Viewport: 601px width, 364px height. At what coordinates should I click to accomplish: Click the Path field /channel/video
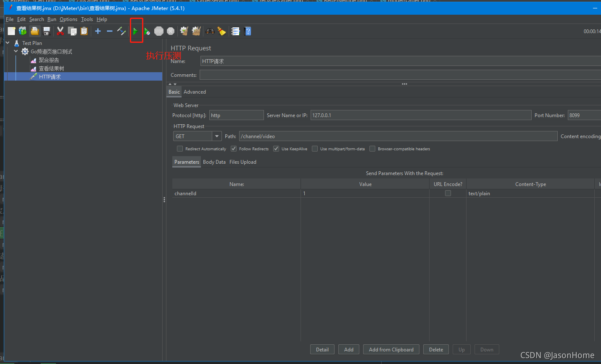[x=398, y=136]
